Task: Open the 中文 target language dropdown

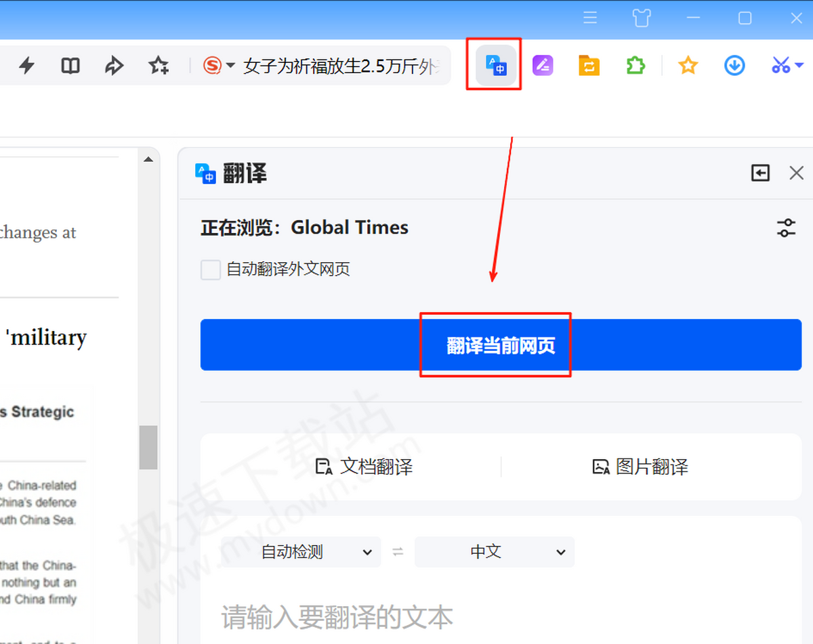Action: coord(495,552)
